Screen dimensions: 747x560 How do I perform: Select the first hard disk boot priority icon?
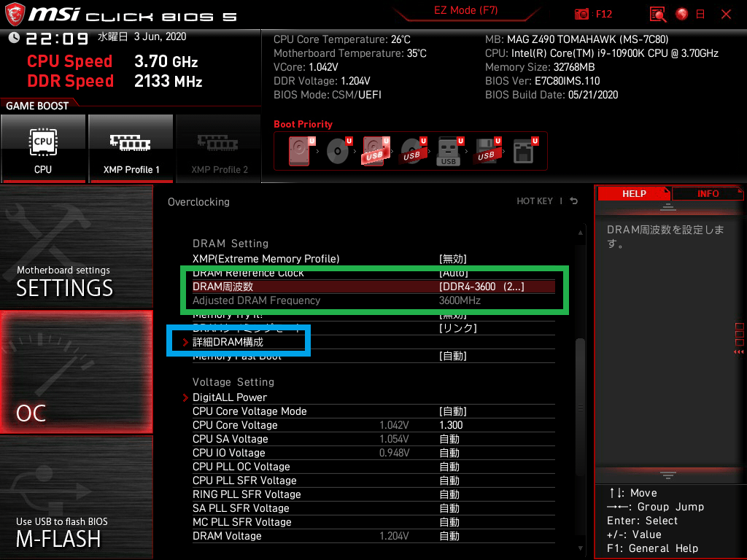pos(299,152)
